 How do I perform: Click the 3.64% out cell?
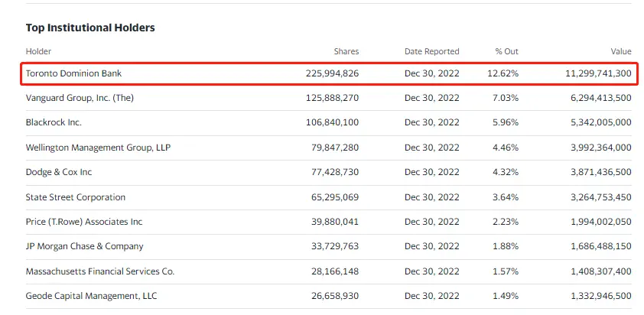click(506, 197)
